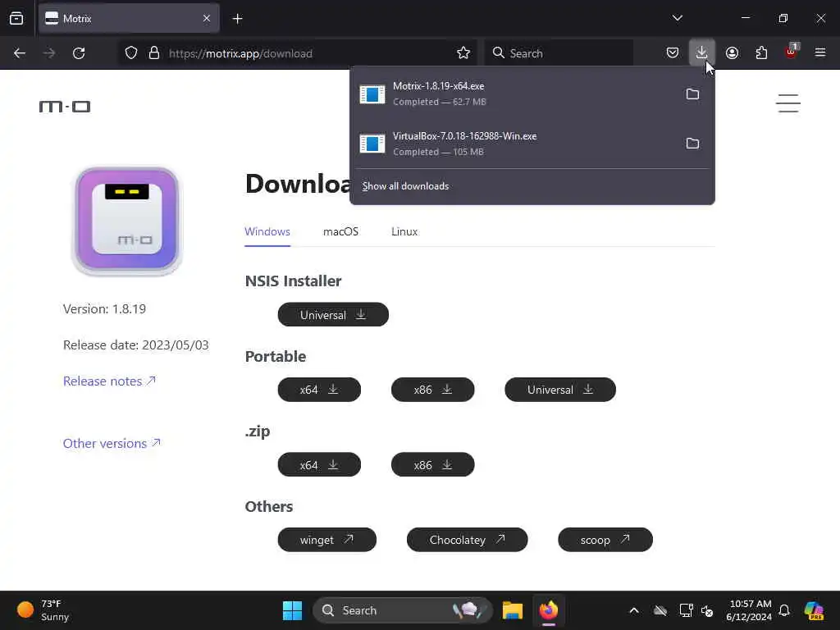840x630 pixels.
Task: Click the Motrix app icon image
Action: [127, 220]
